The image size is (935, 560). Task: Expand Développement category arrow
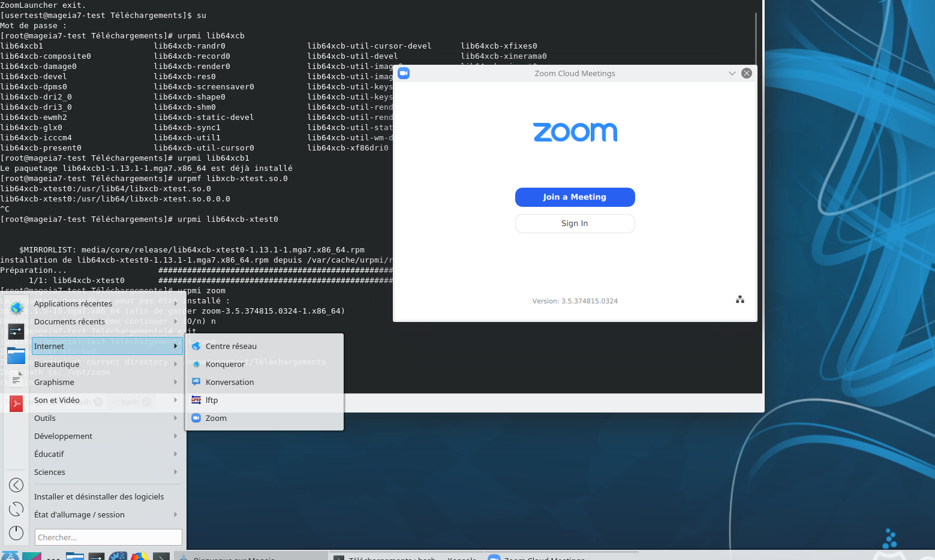[176, 436]
